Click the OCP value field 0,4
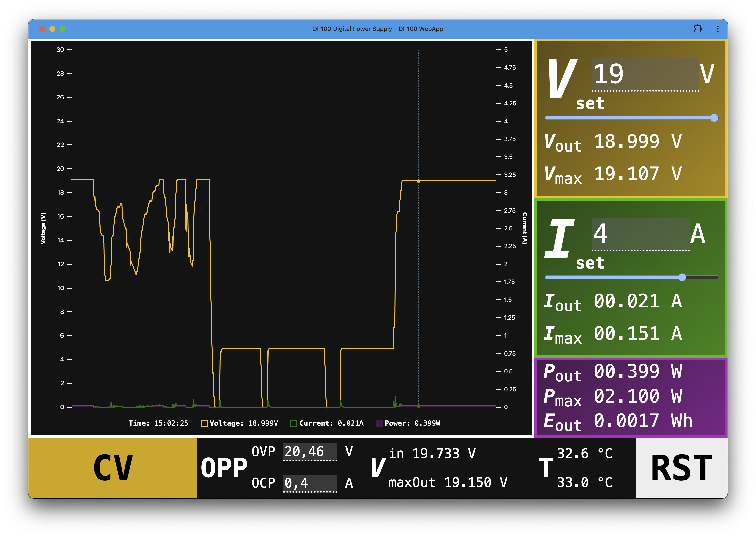The height and width of the screenshot is (536, 756). [310, 483]
